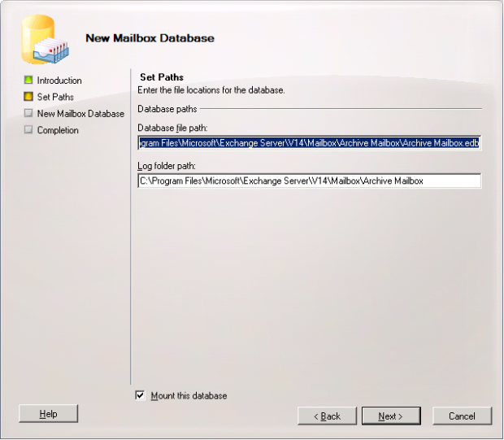Viewport: 504px width, 440px height.
Task: Select the Introduction step label in sidebar
Action: (59, 81)
